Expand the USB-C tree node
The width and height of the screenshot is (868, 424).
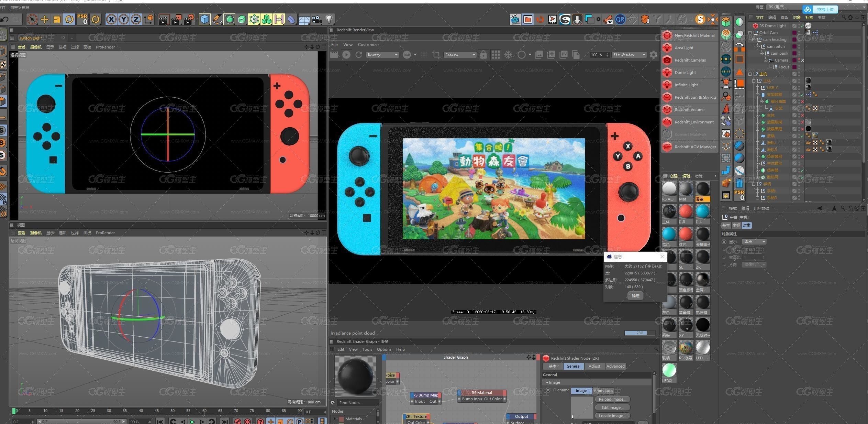[x=758, y=88]
